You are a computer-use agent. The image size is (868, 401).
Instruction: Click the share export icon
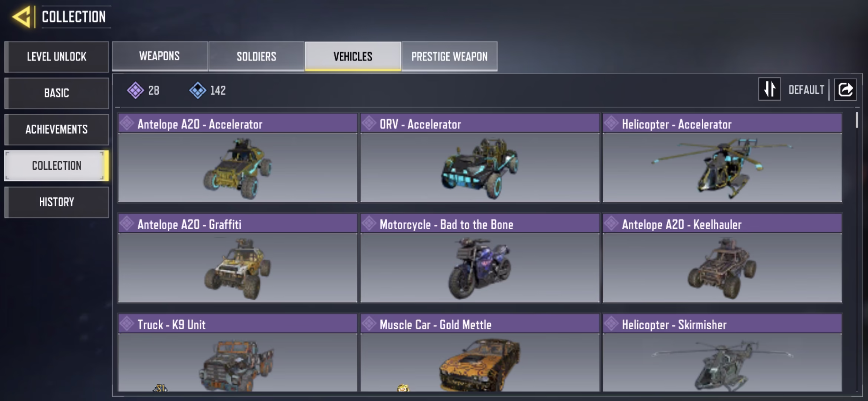click(x=845, y=89)
